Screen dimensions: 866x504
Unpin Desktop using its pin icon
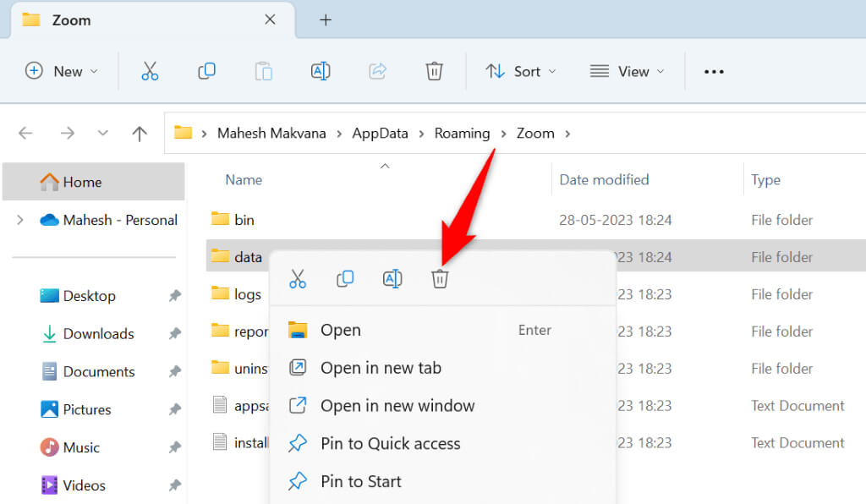coord(175,296)
